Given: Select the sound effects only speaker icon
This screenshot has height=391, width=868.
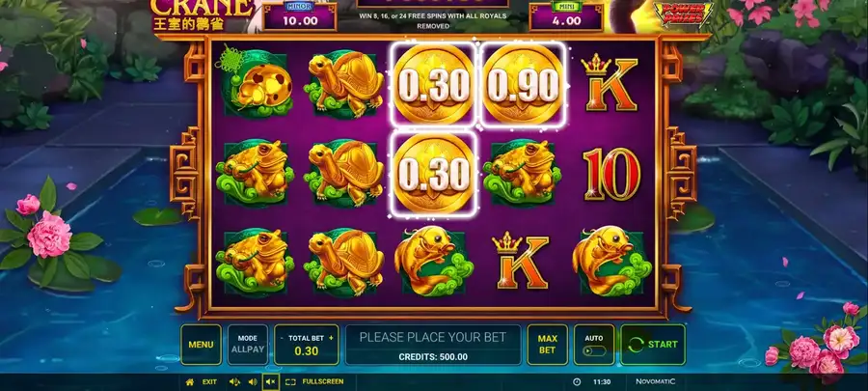Looking at the screenshot, I should coord(253,382).
